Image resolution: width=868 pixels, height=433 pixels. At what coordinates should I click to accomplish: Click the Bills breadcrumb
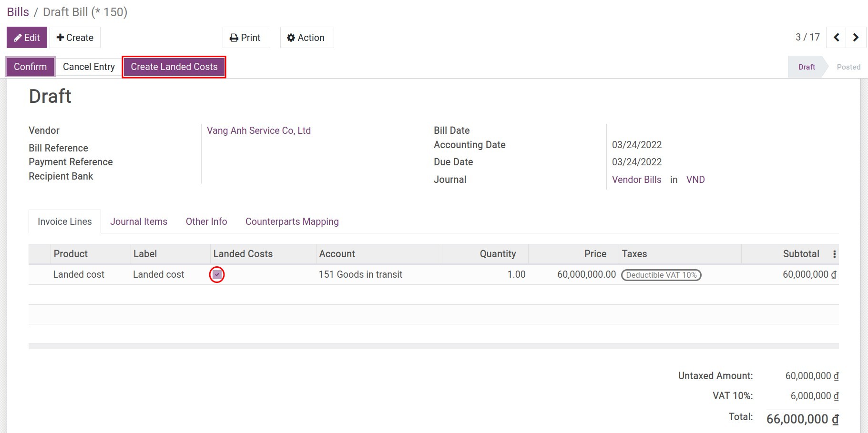pyautogui.click(x=18, y=12)
